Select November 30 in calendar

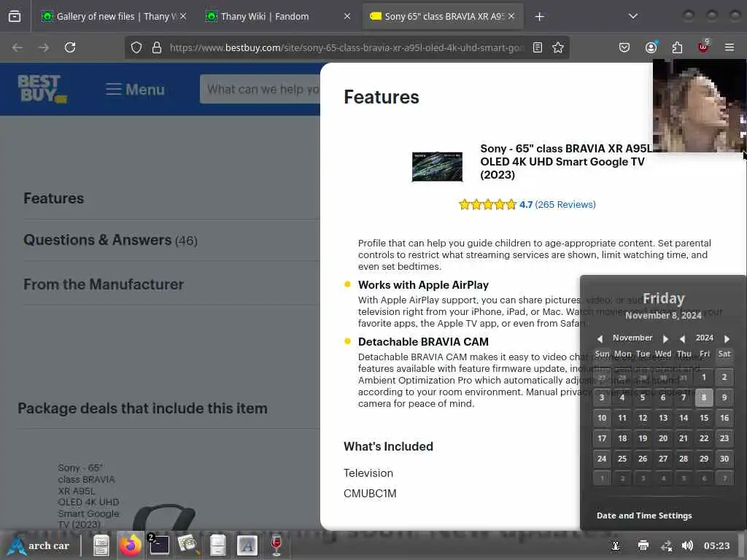point(724,459)
